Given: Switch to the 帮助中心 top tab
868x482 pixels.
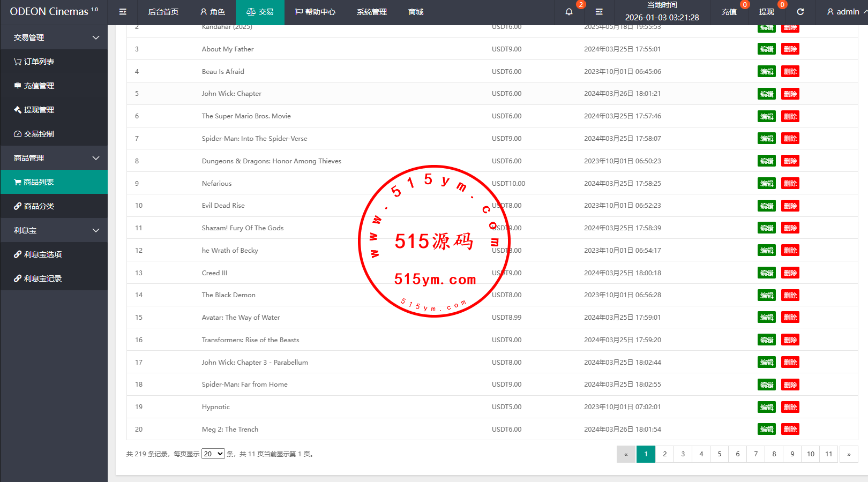Looking at the screenshot, I should click(315, 12).
